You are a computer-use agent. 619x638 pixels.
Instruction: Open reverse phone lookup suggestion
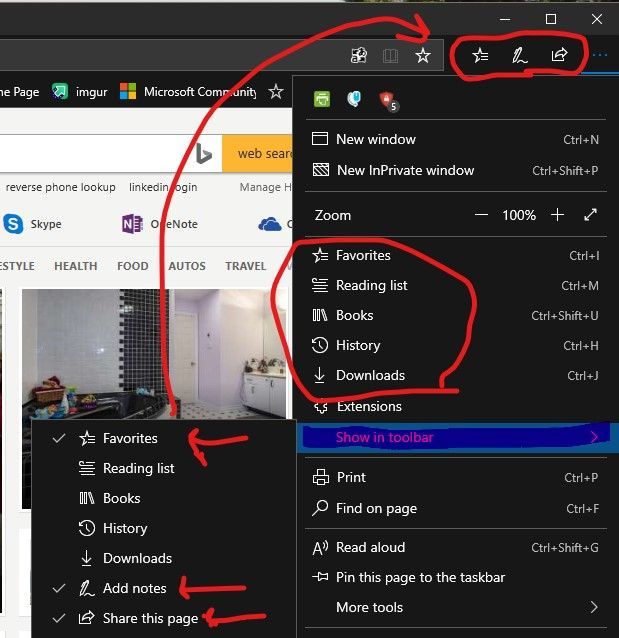(61, 187)
